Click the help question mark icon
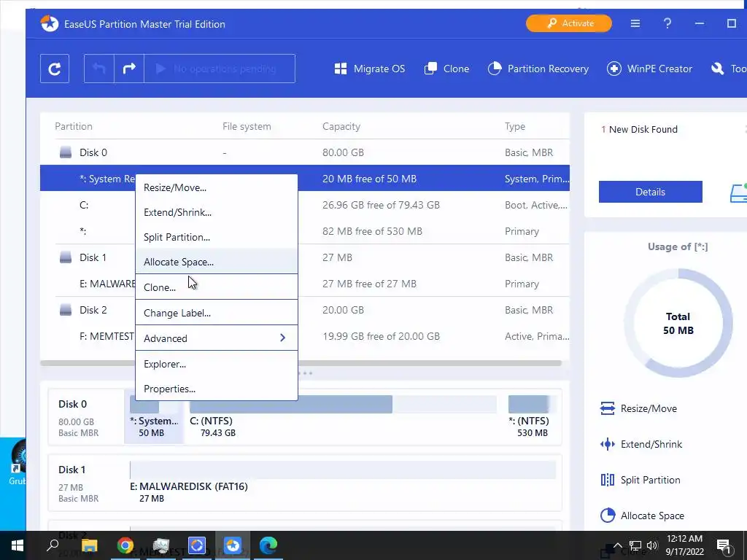This screenshot has width=747, height=560. (x=667, y=23)
